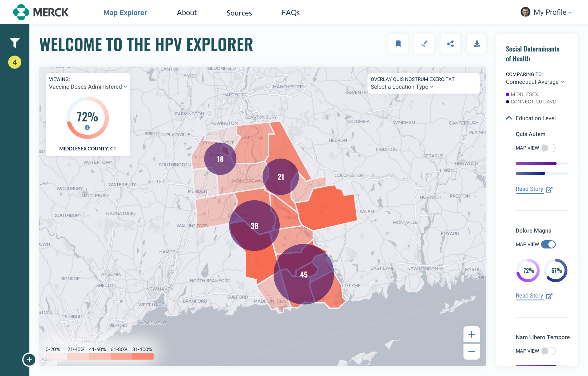Image resolution: width=588 pixels, height=376 pixels.
Task: Click Read Story link under Dolore Magna
Action: click(529, 295)
